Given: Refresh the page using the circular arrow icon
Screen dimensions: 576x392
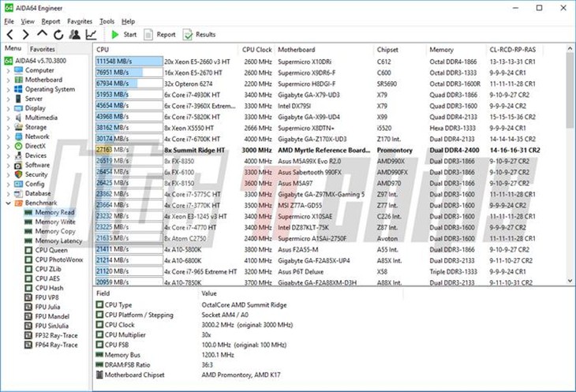Looking at the screenshot, I should tap(58, 35).
